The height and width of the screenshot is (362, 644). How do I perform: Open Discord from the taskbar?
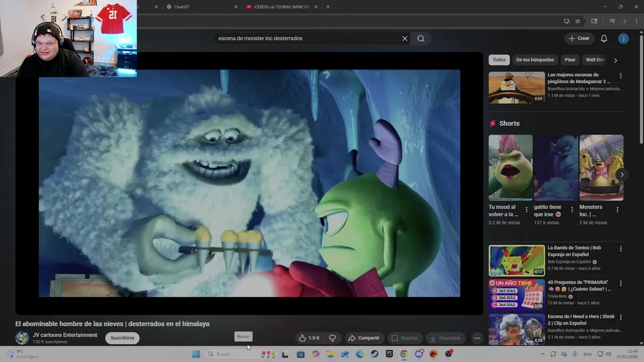click(419, 354)
